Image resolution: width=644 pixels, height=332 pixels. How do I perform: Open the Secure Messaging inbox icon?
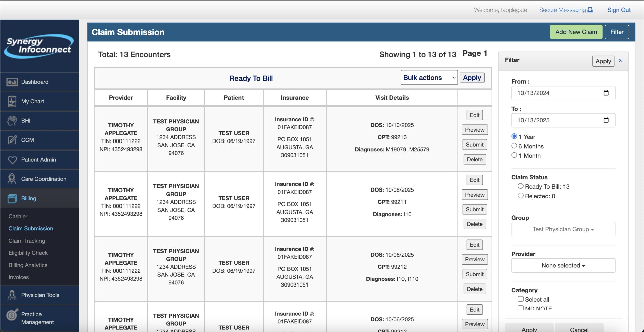tap(590, 10)
